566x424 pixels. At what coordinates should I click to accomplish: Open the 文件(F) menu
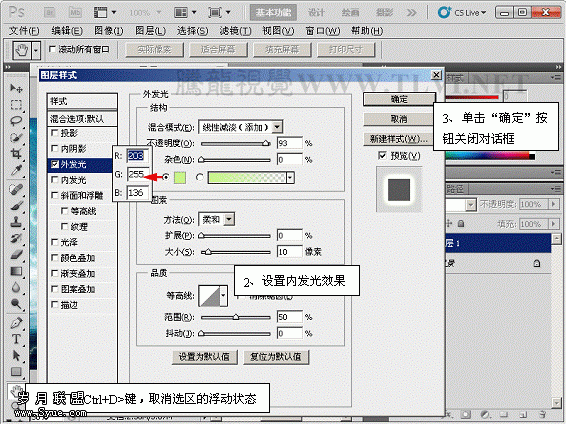coord(24,31)
